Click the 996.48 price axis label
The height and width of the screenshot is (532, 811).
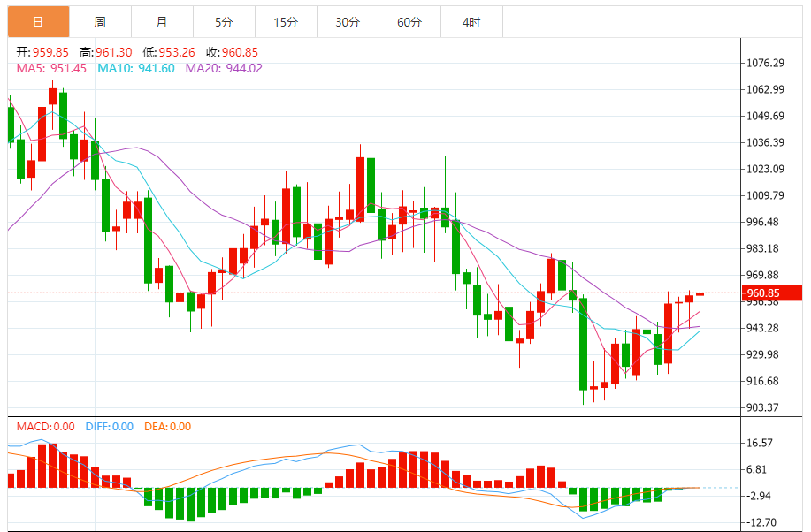[x=762, y=222]
